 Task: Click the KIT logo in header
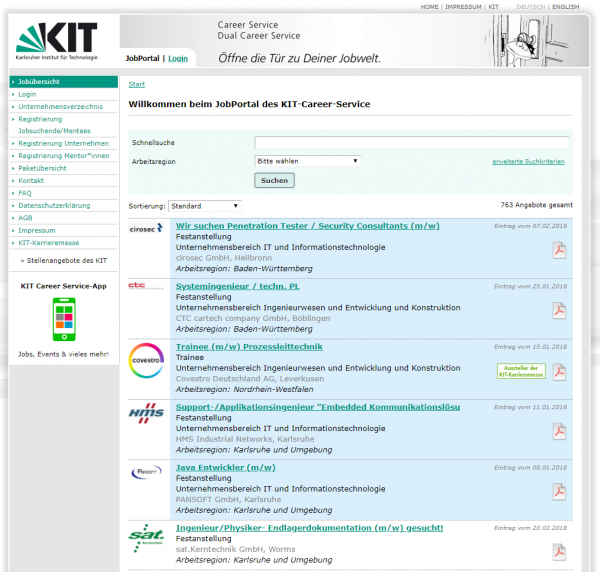coord(57,41)
